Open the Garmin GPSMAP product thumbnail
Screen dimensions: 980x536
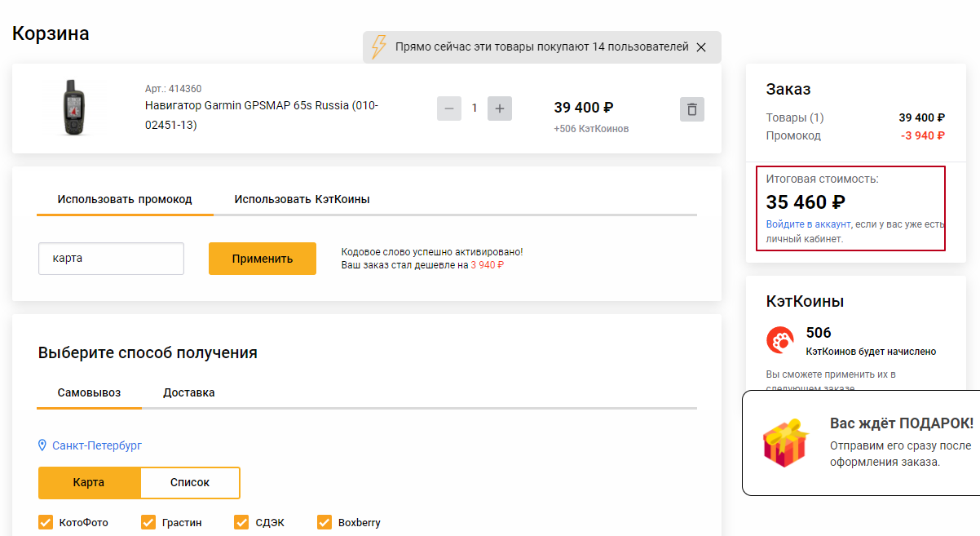click(73, 108)
